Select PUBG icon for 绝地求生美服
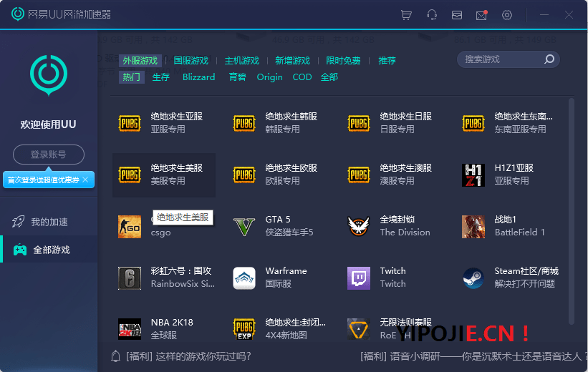 pyautogui.click(x=130, y=175)
